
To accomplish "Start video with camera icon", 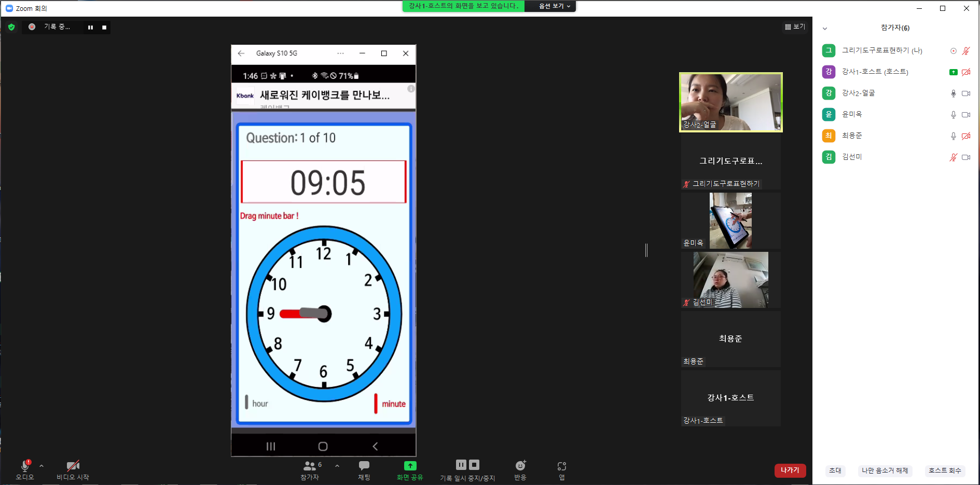I will [x=73, y=466].
